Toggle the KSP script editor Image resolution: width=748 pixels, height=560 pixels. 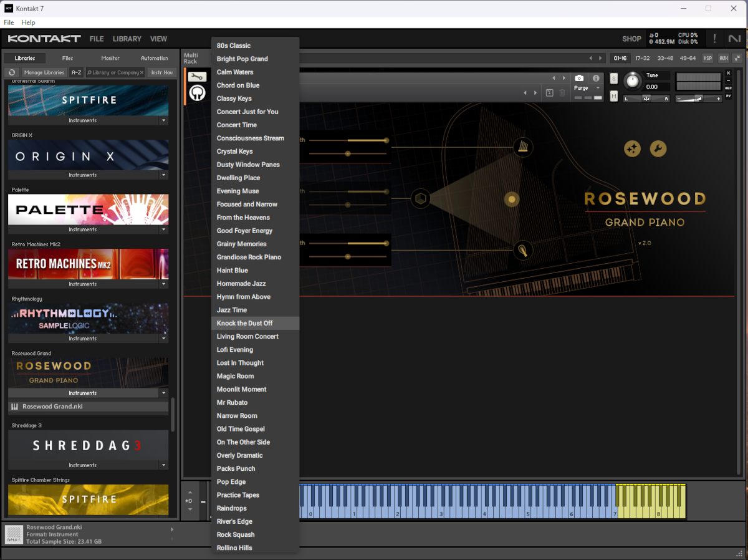pyautogui.click(x=707, y=58)
